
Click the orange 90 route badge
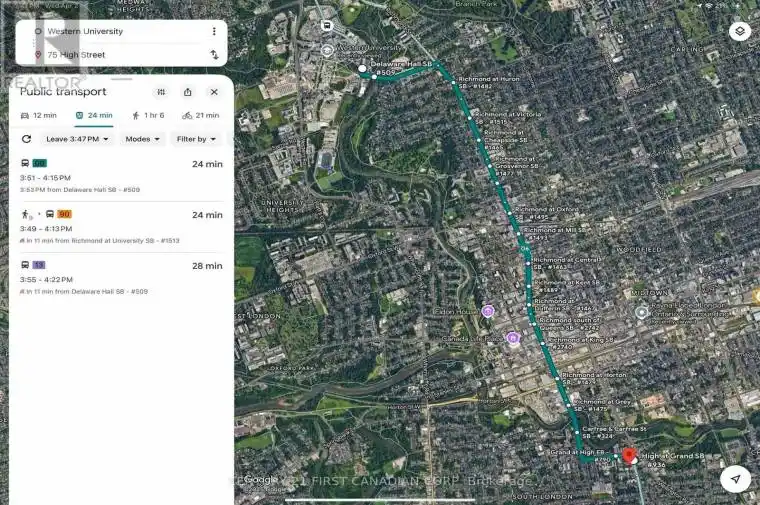coord(64,214)
